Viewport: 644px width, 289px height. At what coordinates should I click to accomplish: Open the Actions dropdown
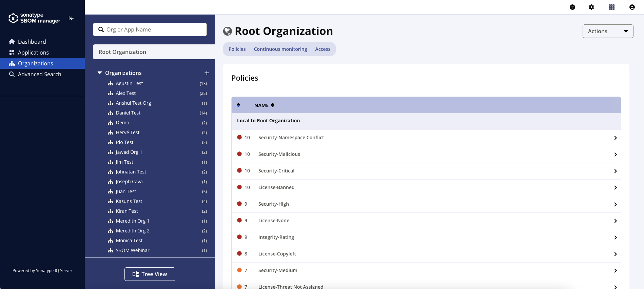click(608, 31)
